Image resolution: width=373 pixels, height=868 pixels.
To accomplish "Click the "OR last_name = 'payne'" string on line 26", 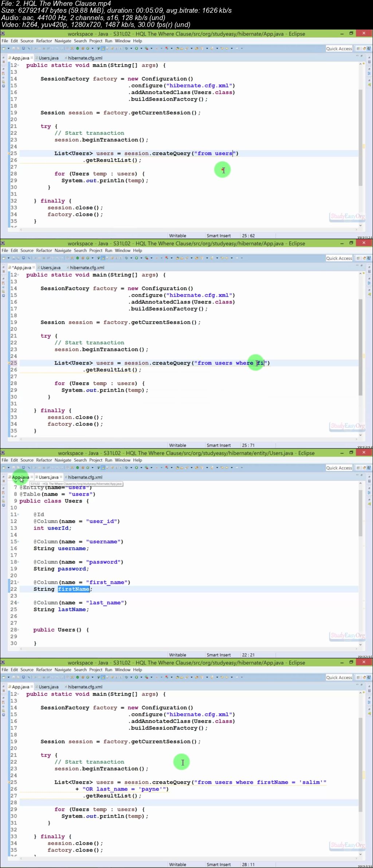I will (124, 789).
